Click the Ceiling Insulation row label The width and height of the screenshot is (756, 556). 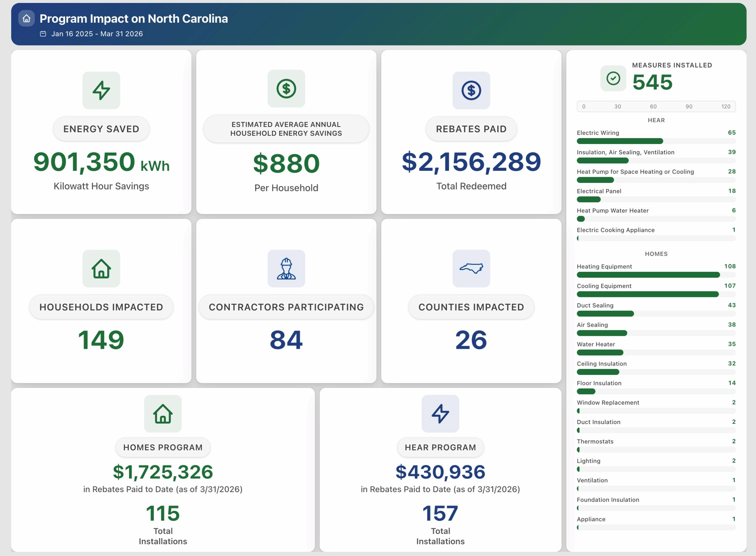pos(602,364)
